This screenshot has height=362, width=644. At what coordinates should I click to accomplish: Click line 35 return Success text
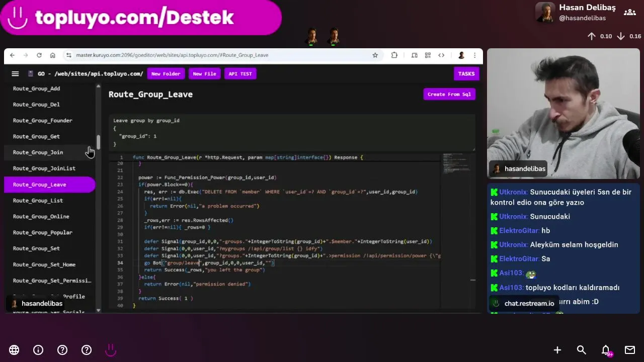coord(204,270)
